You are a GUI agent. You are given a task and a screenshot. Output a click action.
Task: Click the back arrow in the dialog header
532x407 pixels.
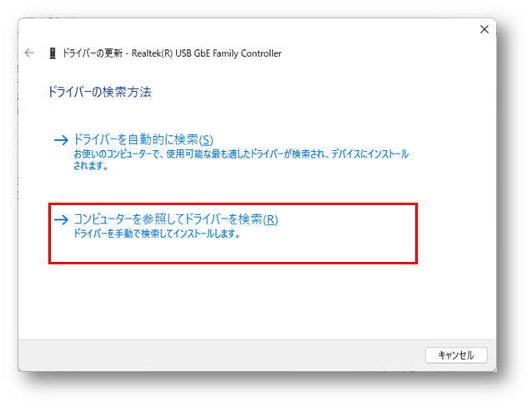tap(29, 53)
